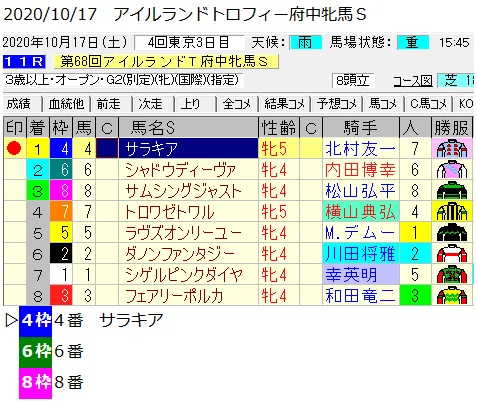Sort by 人 popularity column header
477x404 pixels.
click(x=415, y=127)
